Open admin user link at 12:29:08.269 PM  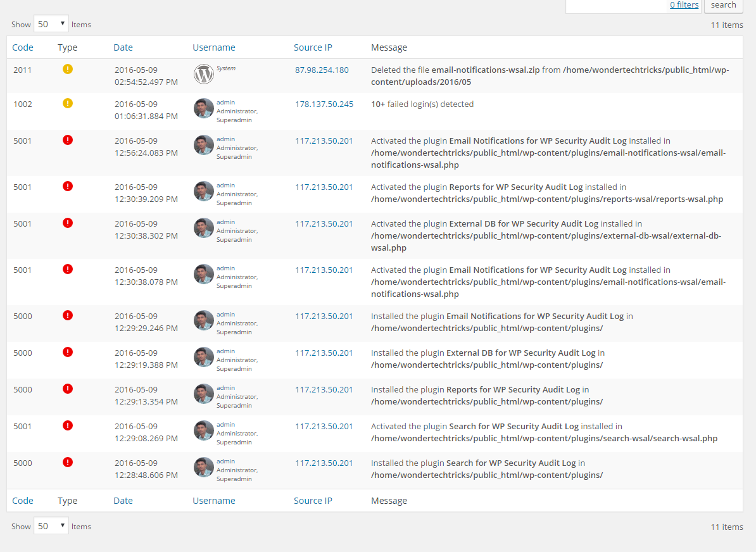225,424
